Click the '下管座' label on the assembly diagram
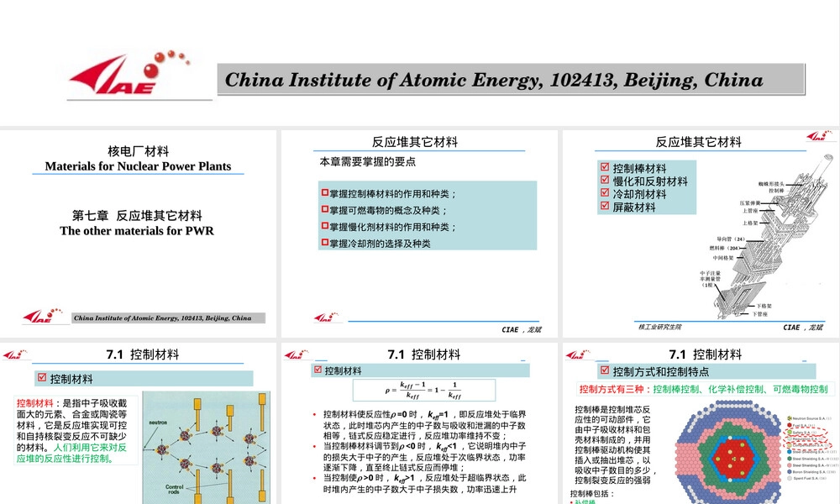840x504 pixels. (760, 314)
